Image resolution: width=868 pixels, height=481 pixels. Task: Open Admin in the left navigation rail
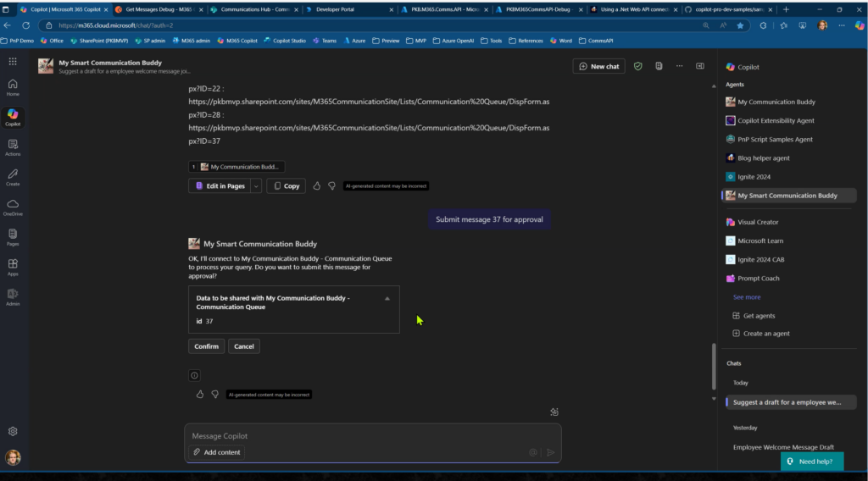(x=13, y=296)
